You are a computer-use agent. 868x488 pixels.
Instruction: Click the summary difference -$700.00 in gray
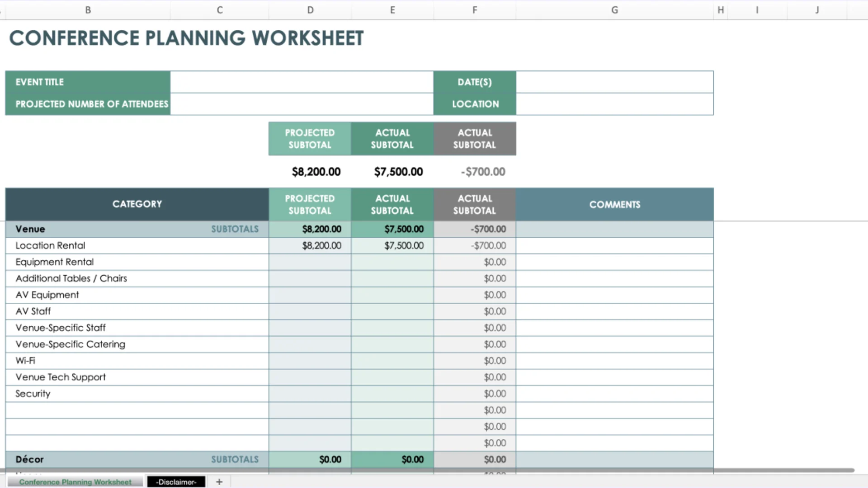(483, 172)
